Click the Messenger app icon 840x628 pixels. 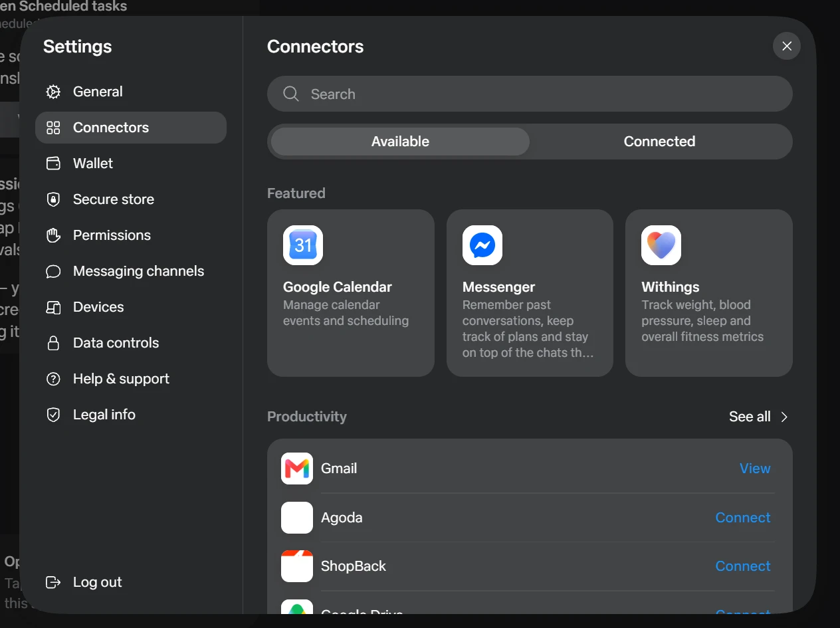(x=482, y=245)
